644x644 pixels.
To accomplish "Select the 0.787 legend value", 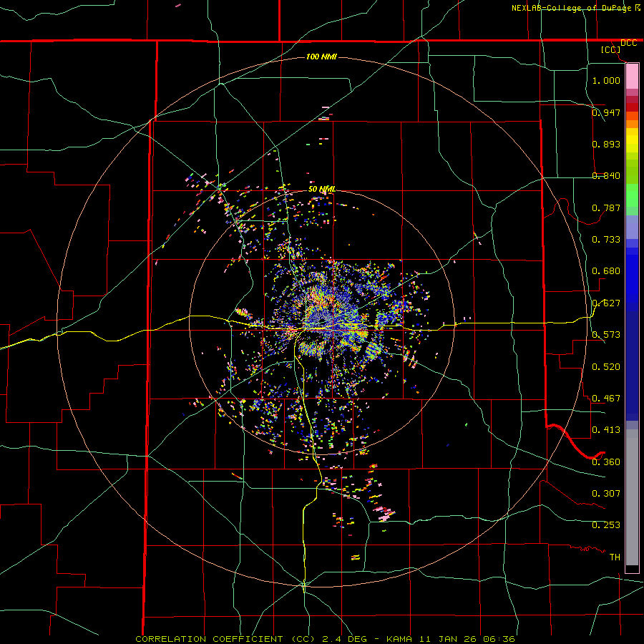I will click(x=606, y=208).
